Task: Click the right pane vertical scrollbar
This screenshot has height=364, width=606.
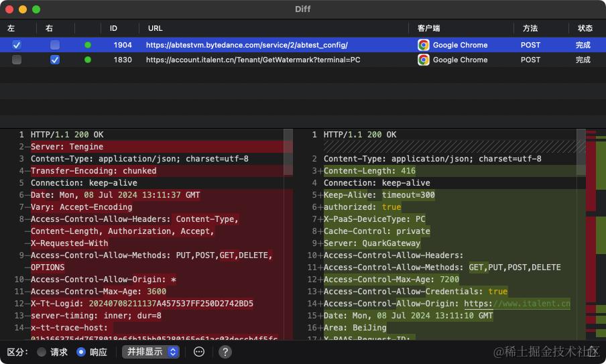Action: point(581,153)
